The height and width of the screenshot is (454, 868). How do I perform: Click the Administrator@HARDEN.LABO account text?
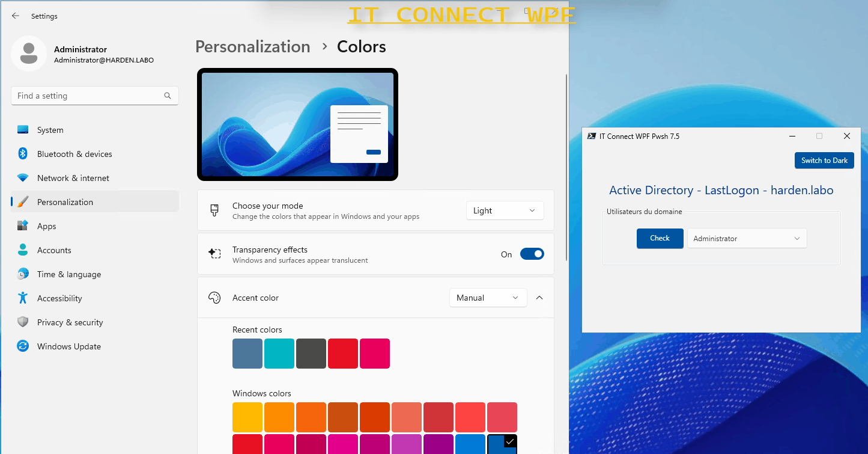pos(104,60)
